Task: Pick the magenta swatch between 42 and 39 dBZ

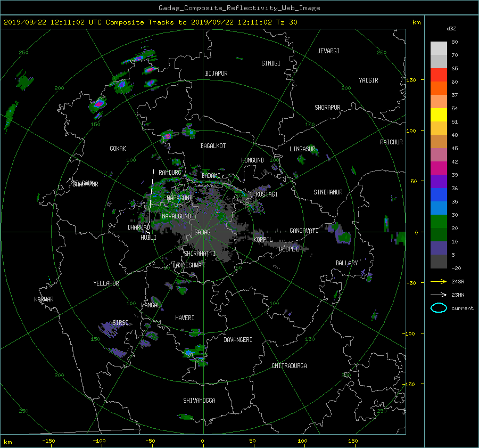Action: [439, 168]
